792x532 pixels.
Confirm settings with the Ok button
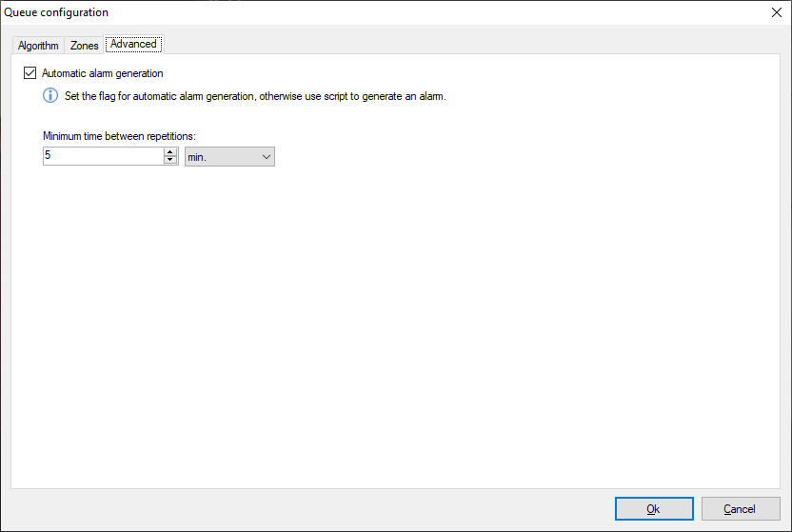pos(653,509)
